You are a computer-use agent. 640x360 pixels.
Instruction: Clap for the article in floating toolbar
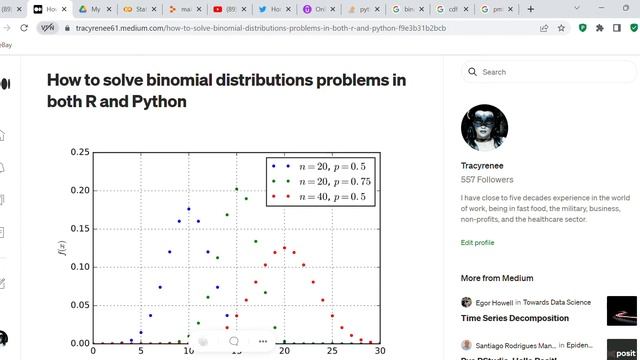tap(203, 341)
